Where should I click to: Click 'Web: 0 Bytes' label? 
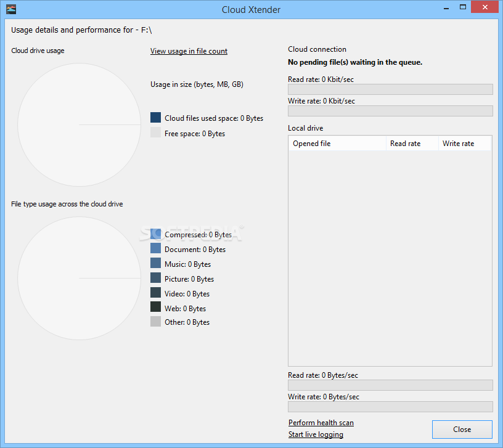(185, 309)
